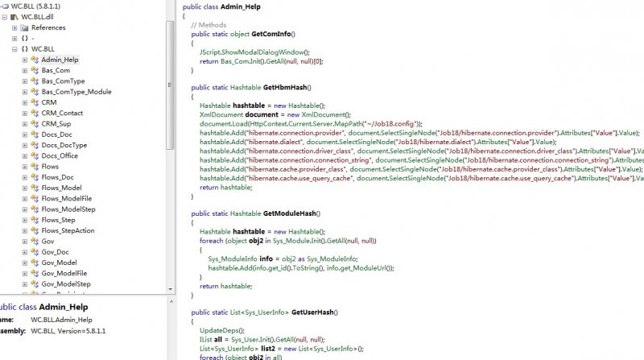Image resolution: width=644 pixels, height=360 pixels.
Task: Click the Flows_Model class icon
Action: (35, 188)
